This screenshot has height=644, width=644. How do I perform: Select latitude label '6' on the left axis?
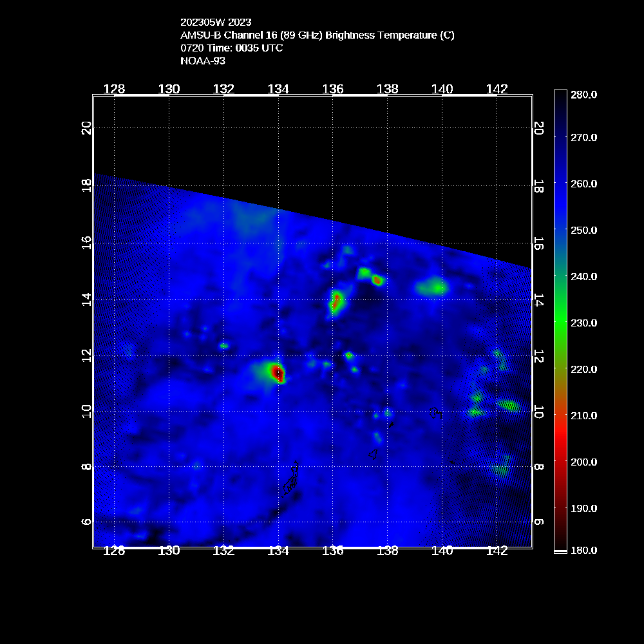[86, 522]
